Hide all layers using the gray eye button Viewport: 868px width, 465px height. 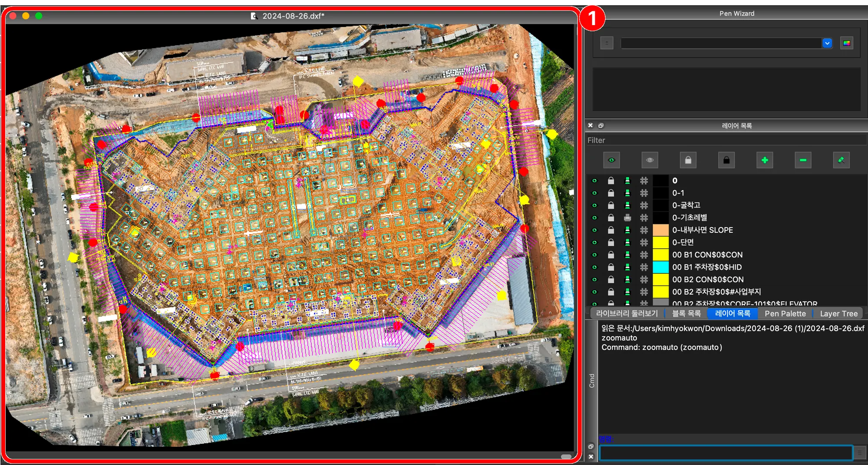click(649, 160)
